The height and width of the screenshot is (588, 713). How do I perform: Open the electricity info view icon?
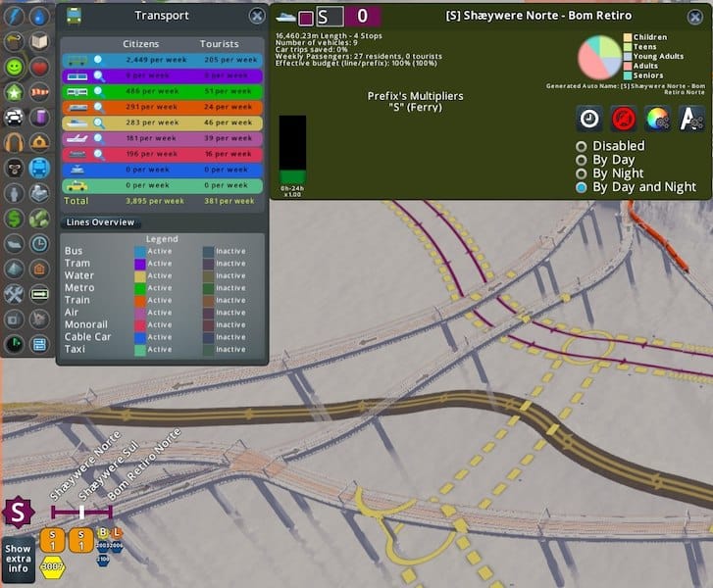(x=14, y=16)
